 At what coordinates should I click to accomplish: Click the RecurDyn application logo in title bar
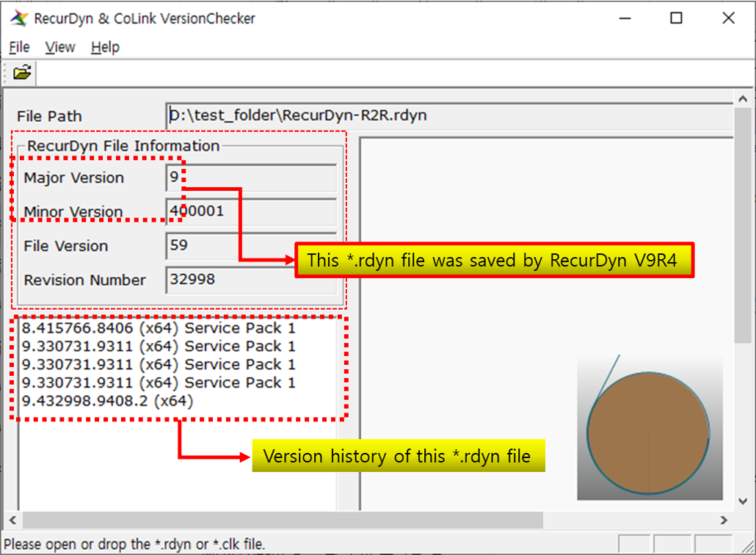coord(19,18)
